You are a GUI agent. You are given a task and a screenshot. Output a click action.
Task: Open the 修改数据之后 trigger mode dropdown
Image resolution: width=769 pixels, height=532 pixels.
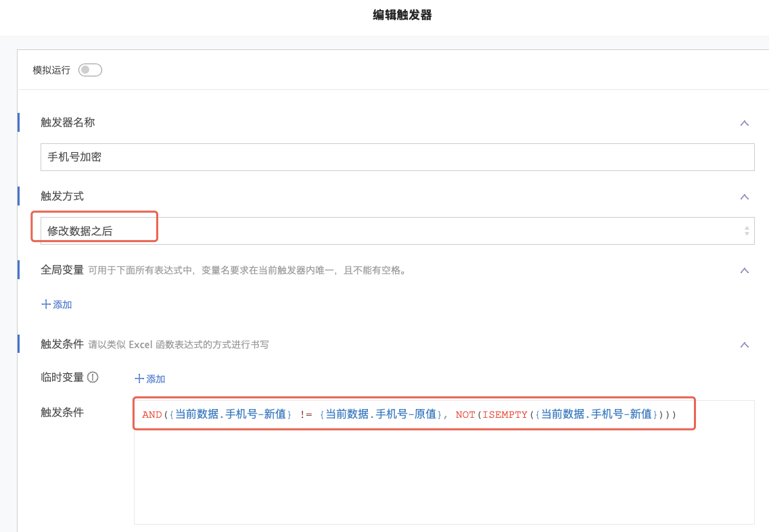pos(392,231)
